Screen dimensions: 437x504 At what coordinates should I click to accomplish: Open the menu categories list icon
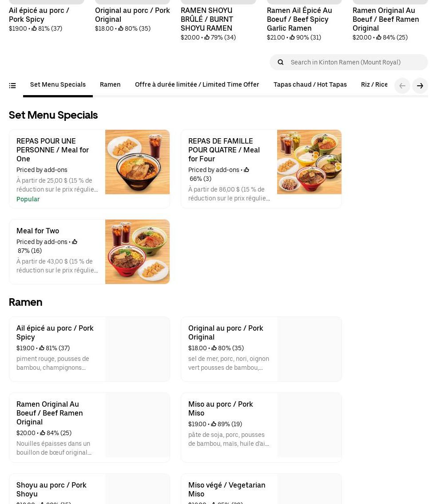pos(12,86)
